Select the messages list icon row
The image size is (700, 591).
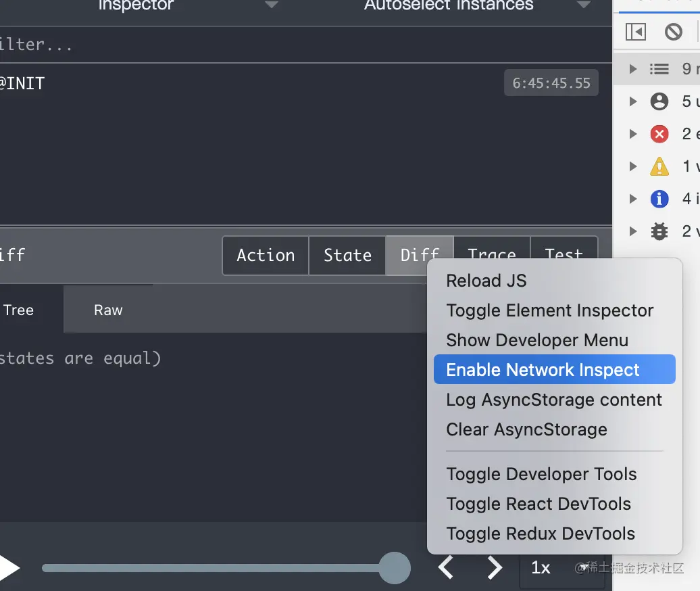tap(659, 69)
